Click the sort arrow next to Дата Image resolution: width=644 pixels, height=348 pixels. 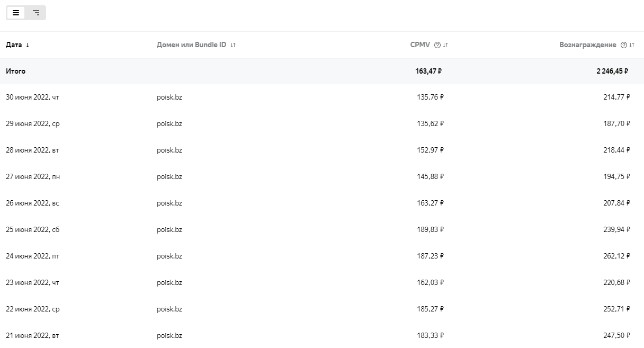28,45
